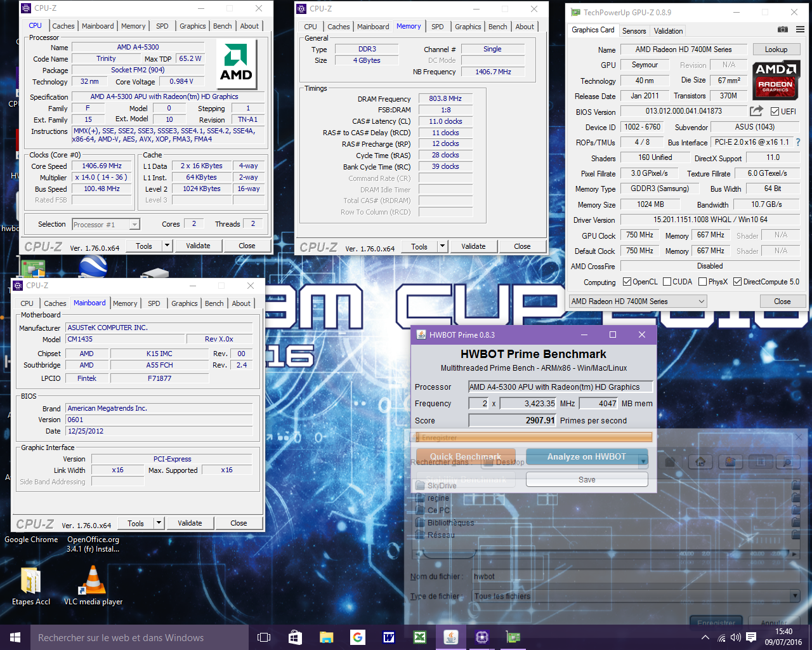Open the AMD Radeon HD 7400M Series GPU dropdown
The width and height of the screenshot is (812, 650).
pos(638,302)
